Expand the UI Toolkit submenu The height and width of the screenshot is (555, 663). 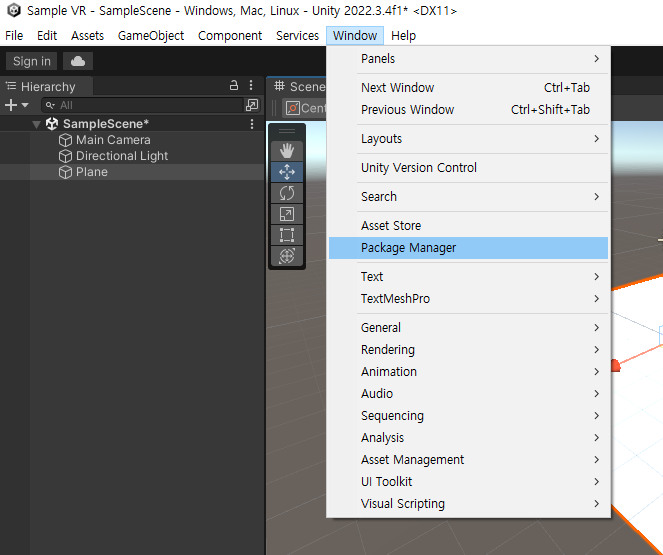[468, 481]
